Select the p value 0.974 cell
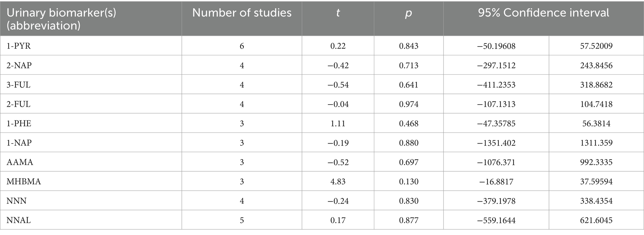 click(408, 104)
